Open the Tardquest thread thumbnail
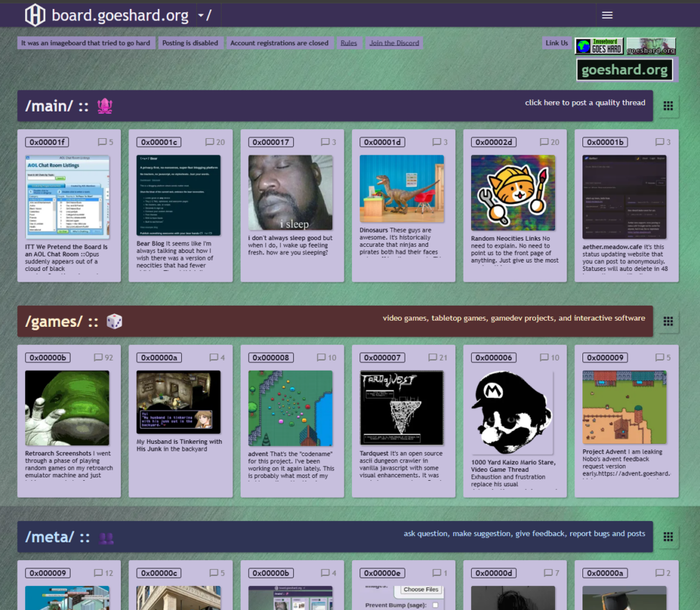Image resolution: width=700 pixels, height=610 pixels. tap(402, 408)
